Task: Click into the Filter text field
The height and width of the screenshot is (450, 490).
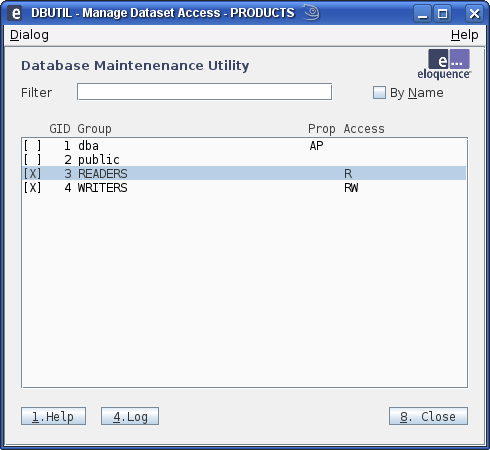Action: [204, 92]
